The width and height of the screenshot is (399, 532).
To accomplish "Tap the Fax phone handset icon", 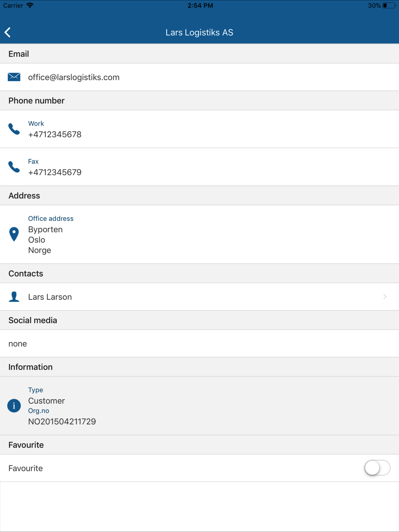I will pos(14,167).
